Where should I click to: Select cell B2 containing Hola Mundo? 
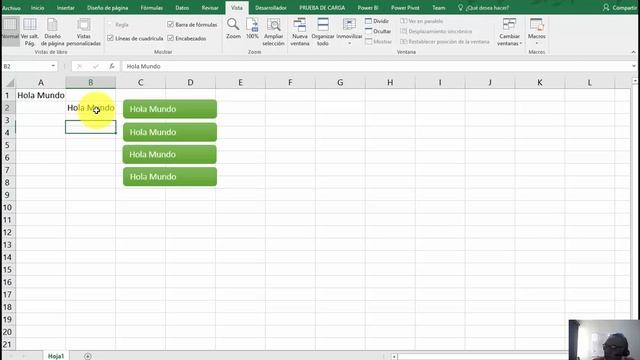(91, 108)
